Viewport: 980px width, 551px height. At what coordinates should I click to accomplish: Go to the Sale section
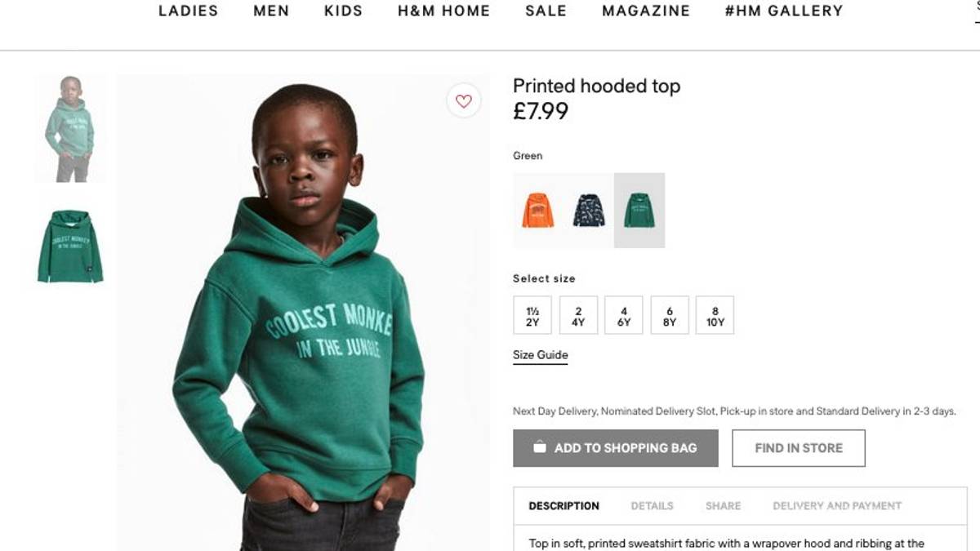[546, 11]
